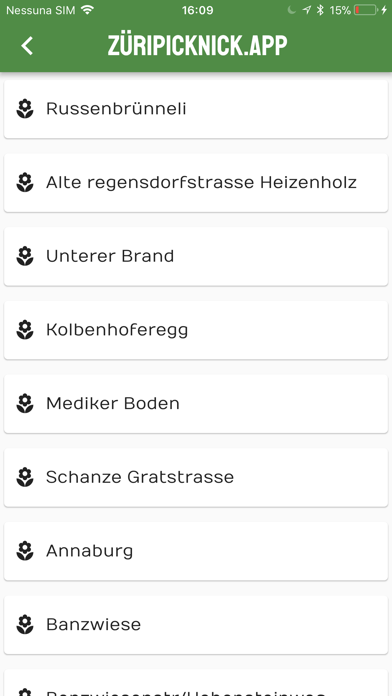Open the Russenbrünneli picnic spot

click(x=196, y=109)
